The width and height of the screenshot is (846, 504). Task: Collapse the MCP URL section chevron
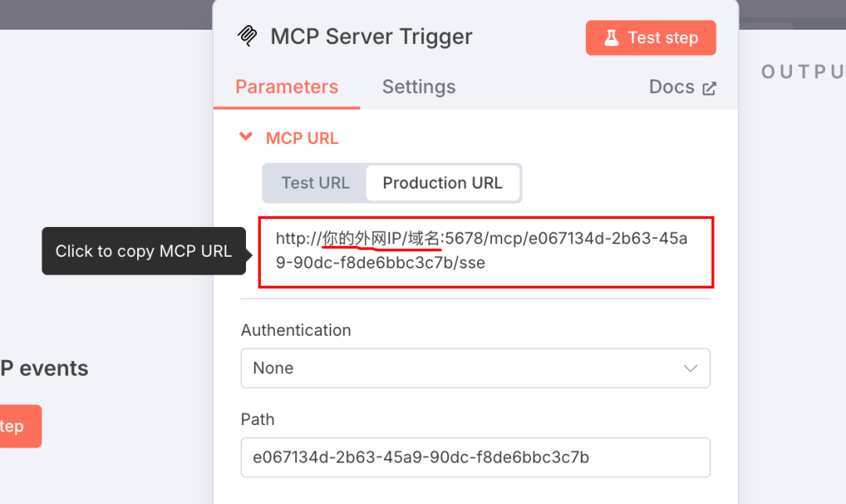pyautogui.click(x=246, y=137)
